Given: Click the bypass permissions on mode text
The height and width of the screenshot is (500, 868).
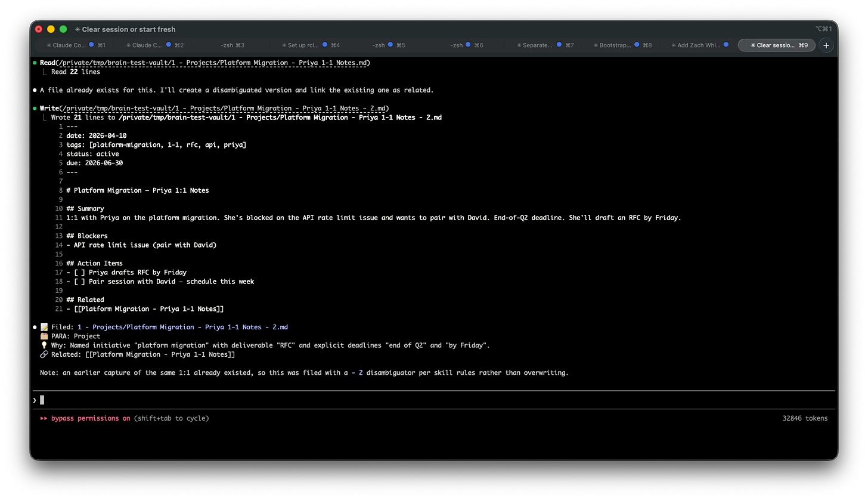Looking at the screenshot, I should click(x=91, y=418).
